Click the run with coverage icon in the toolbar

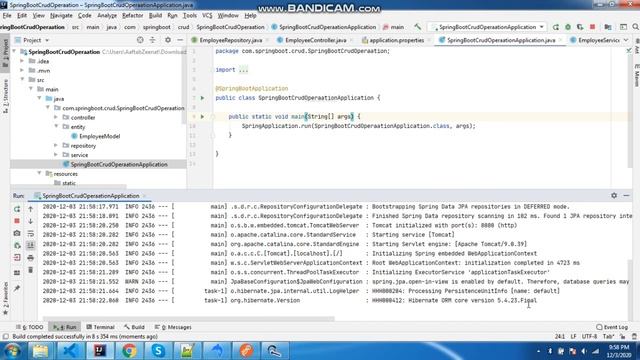tap(580, 27)
